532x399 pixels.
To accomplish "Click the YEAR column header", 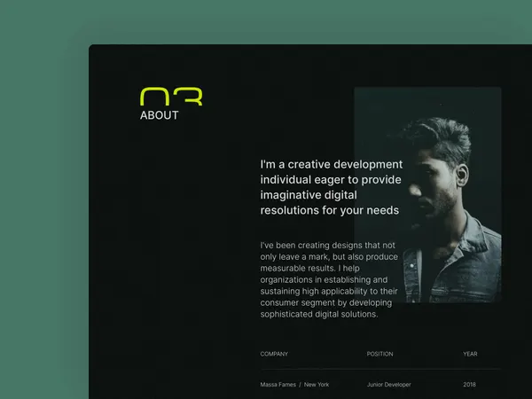I will tap(470, 354).
